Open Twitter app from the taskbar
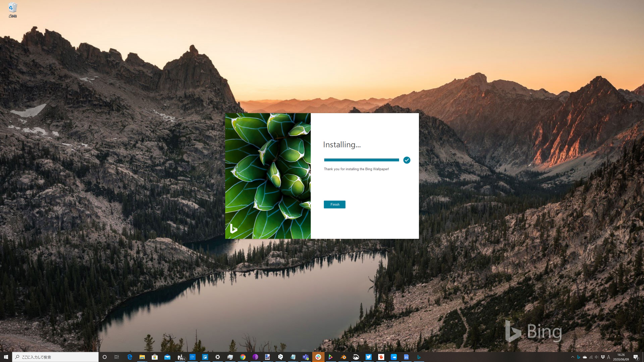 click(368, 357)
